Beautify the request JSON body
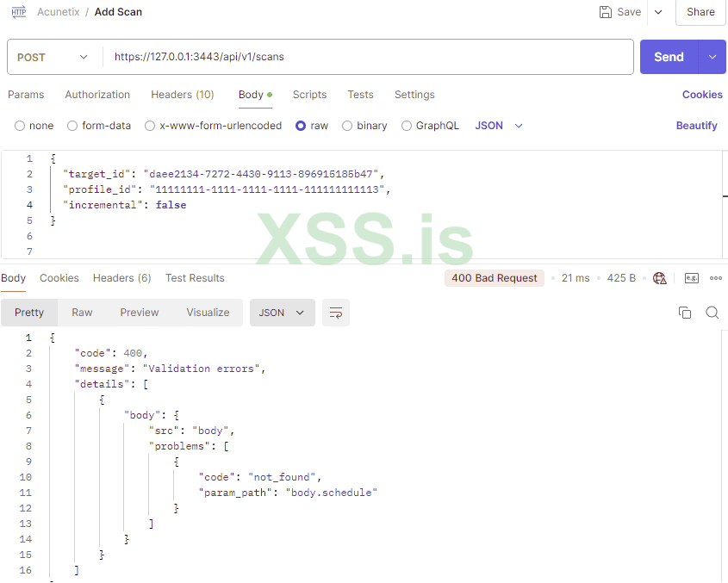Image resolution: width=728 pixels, height=583 pixels. point(696,126)
